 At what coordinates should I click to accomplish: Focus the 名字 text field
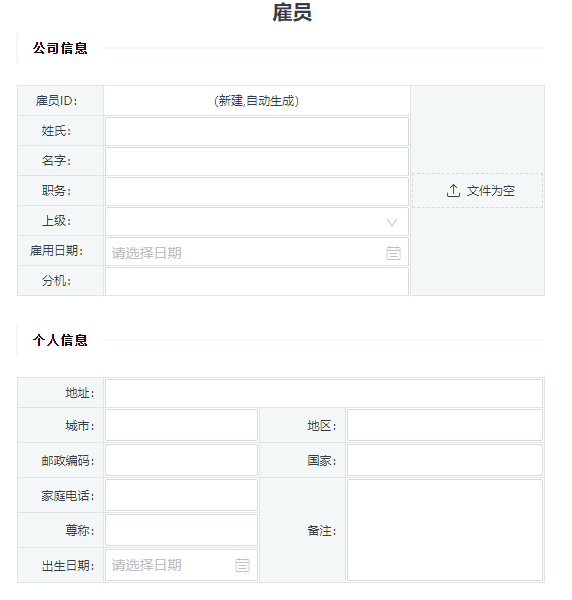pyautogui.click(x=257, y=161)
